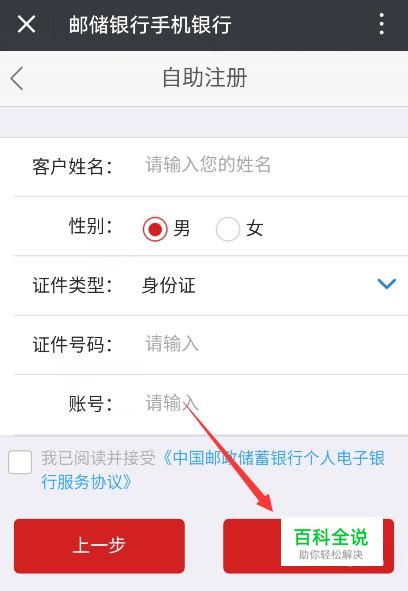Tick the service agreement checkbox
408x591 pixels.
point(20,462)
